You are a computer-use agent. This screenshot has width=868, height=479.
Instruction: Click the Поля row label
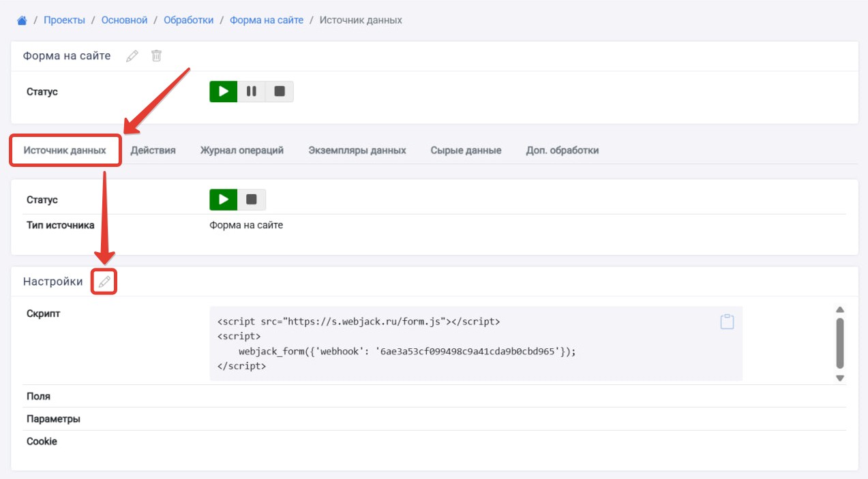point(38,397)
